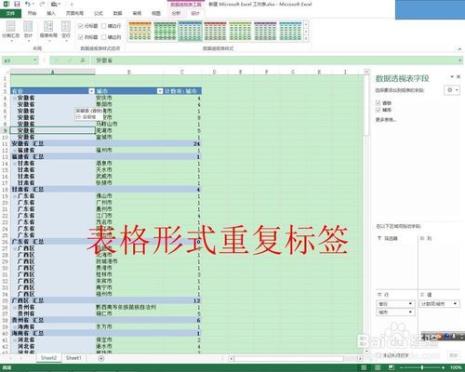This screenshot has width=465, height=372.
Task: Select the 安徽省 汇总 subtotal cell
Action: point(53,144)
